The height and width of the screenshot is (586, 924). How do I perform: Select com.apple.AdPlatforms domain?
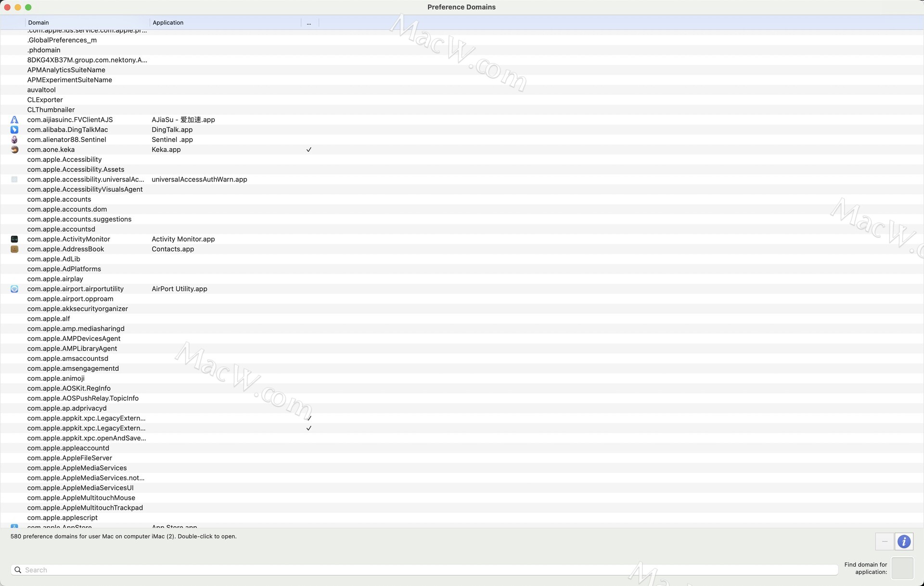pos(64,269)
